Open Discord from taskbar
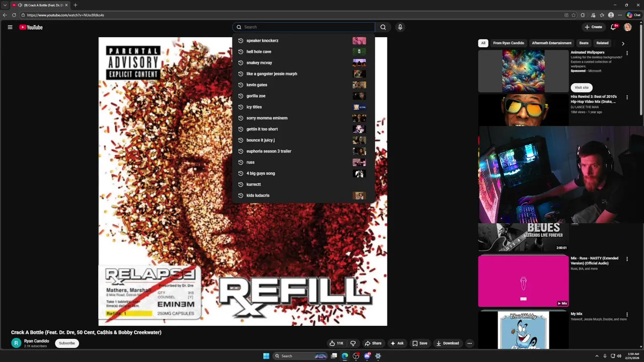 [367, 356]
